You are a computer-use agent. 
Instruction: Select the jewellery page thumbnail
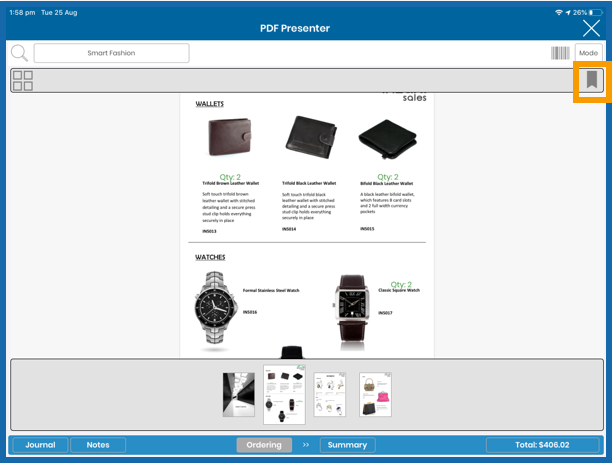coord(330,394)
